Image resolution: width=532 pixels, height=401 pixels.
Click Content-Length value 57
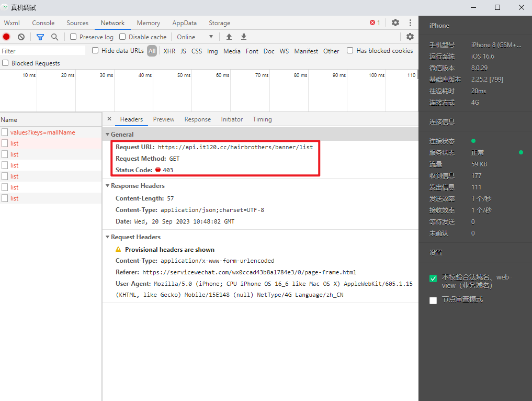click(171, 198)
